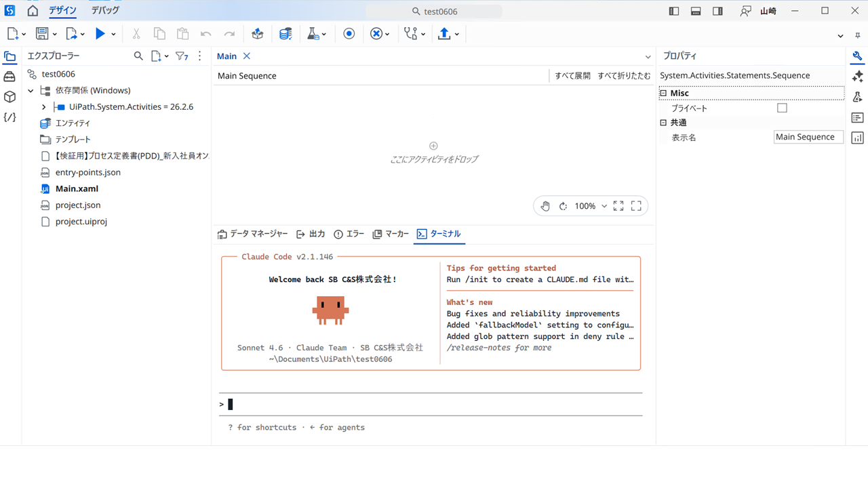Expand the UiPath.System.Activities dependency node
This screenshot has width=868, height=488.
[44, 107]
